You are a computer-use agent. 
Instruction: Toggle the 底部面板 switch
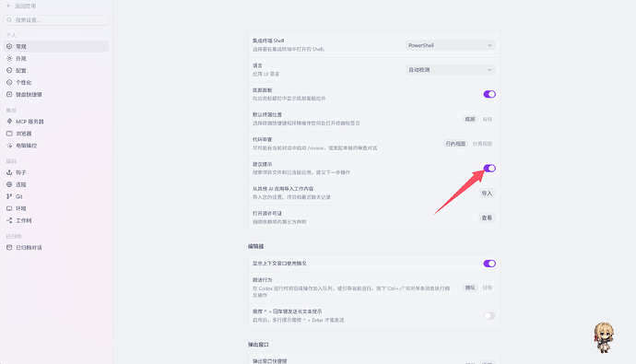tap(489, 94)
